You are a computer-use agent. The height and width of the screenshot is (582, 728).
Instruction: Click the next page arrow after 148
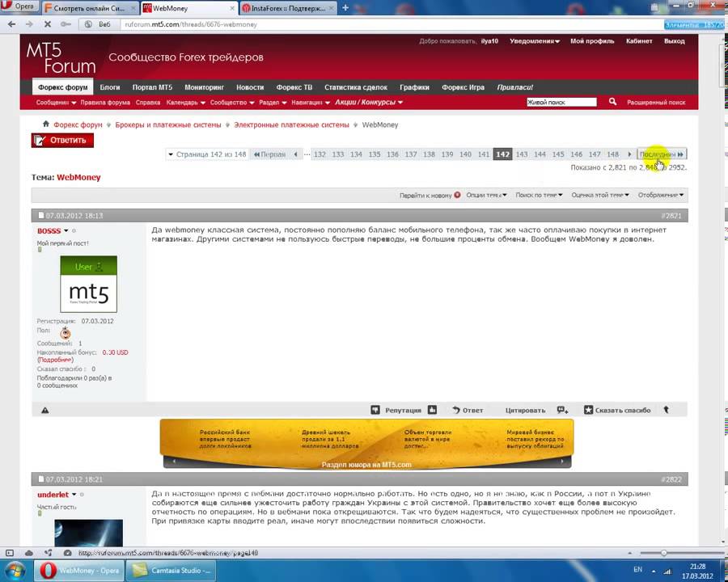[x=629, y=154]
